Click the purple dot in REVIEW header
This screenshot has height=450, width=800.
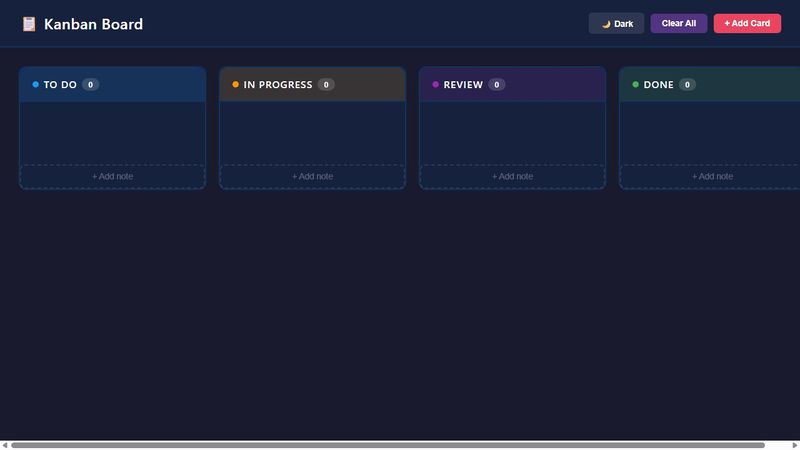(x=435, y=85)
